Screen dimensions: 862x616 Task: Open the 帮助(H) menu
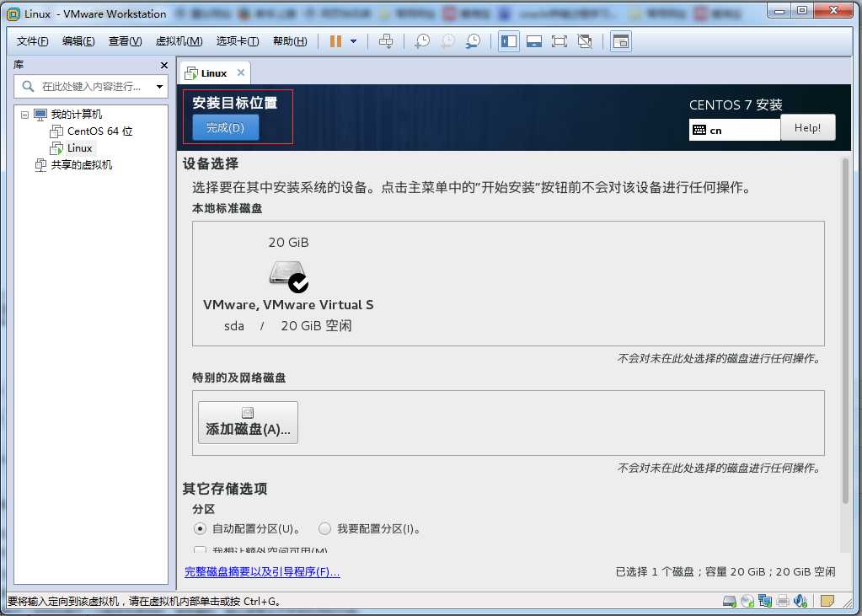(290, 41)
